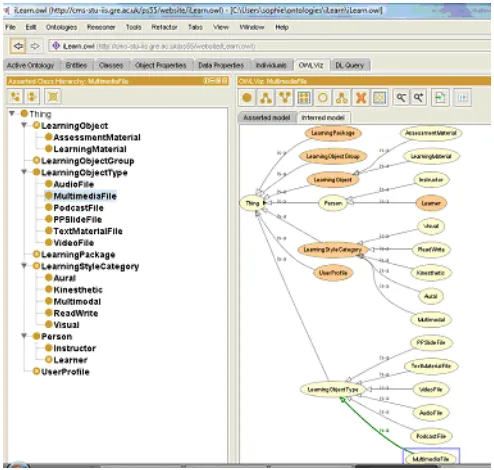Click the purple ontology icon beside iLearn.owl
494x470 pixels.
pos(56,46)
